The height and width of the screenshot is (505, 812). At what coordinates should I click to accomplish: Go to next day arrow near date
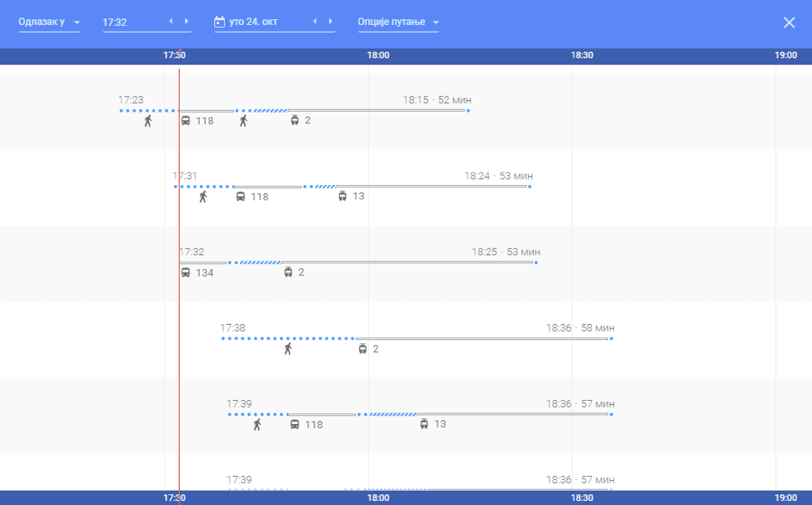tap(331, 22)
